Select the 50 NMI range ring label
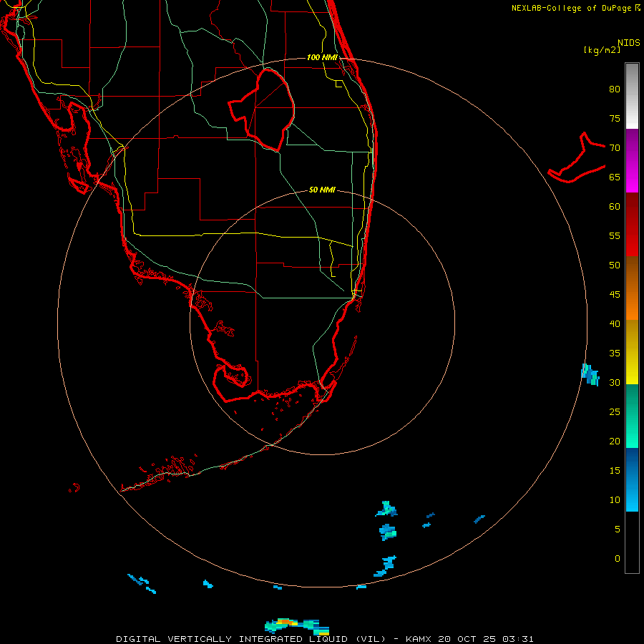This screenshot has width=644, height=644. point(322,190)
